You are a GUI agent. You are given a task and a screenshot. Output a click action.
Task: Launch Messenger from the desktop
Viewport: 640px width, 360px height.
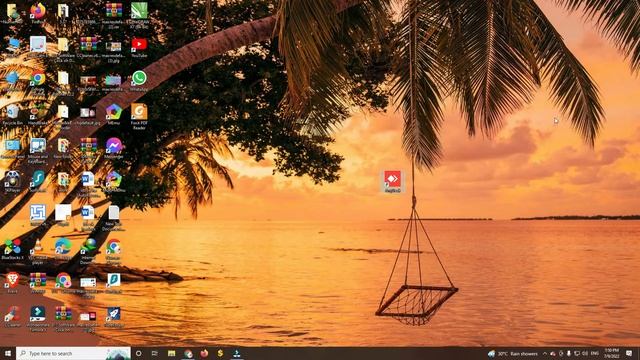click(113, 148)
